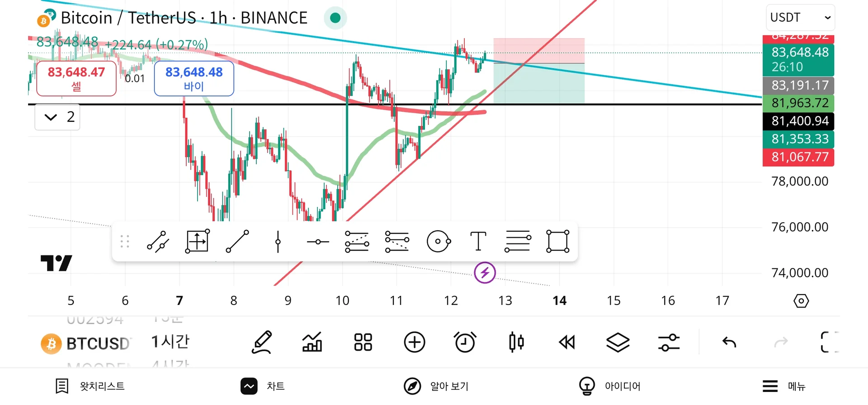Open the candlestick chart type icon
The height and width of the screenshot is (405, 868).
point(516,342)
